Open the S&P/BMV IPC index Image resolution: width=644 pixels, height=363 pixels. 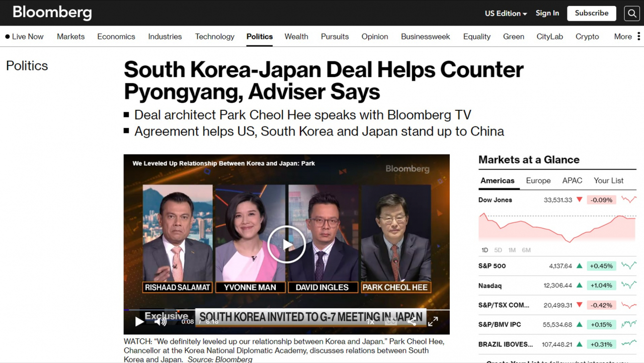pyautogui.click(x=500, y=325)
